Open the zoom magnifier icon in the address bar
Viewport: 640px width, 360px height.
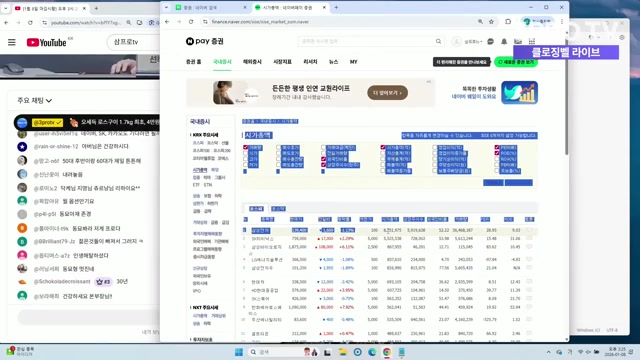tap(480, 22)
